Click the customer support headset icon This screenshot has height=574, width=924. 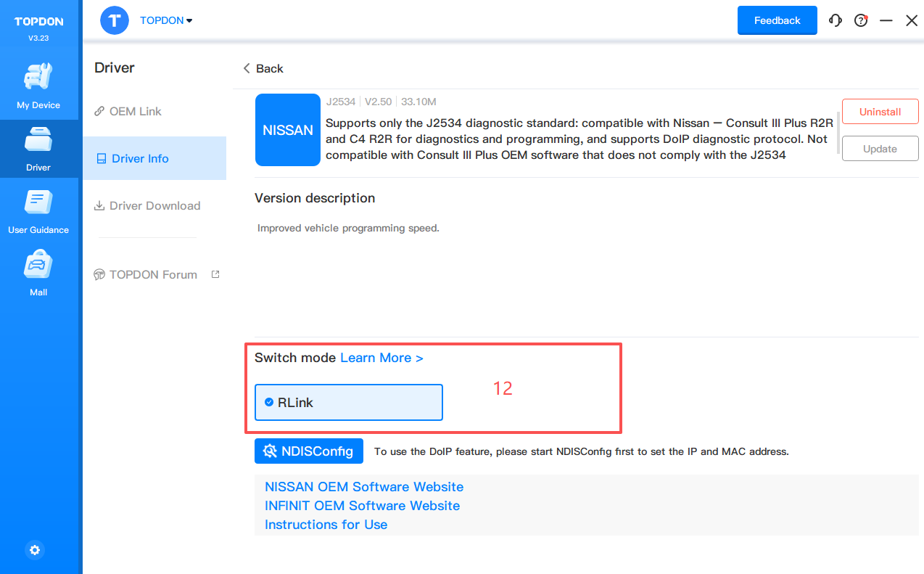836,20
